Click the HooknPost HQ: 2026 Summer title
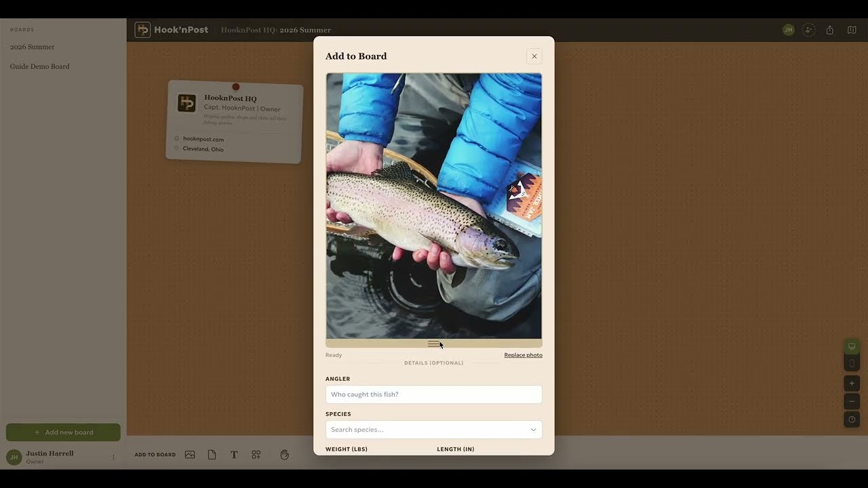The width and height of the screenshot is (868, 488). point(276,30)
